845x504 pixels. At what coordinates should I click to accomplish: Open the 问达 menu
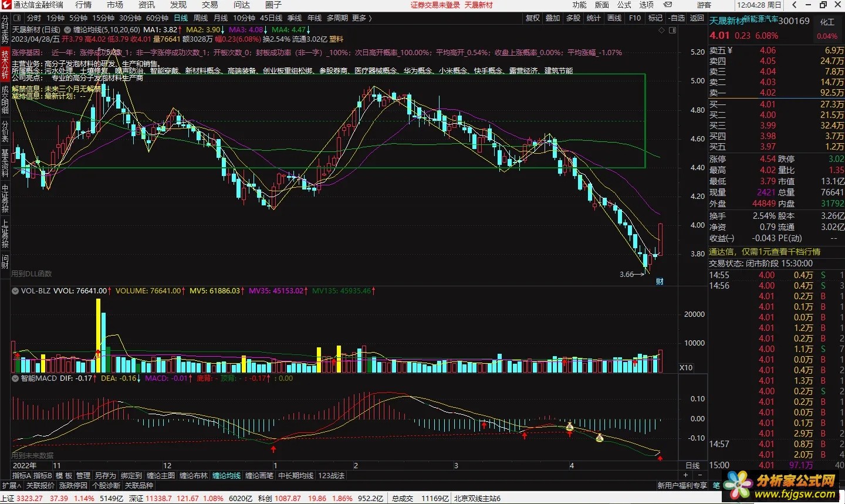pyautogui.click(x=242, y=5)
